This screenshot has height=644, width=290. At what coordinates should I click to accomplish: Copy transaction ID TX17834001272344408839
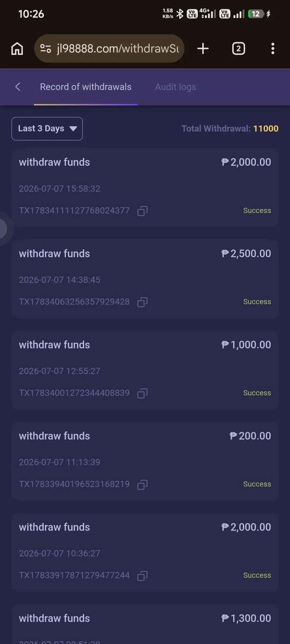click(143, 393)
